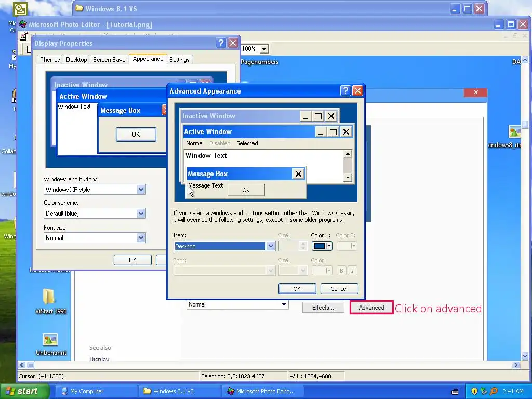
Task: Cancel the Advanced Appearance dialog
Action: pos(339,289)
